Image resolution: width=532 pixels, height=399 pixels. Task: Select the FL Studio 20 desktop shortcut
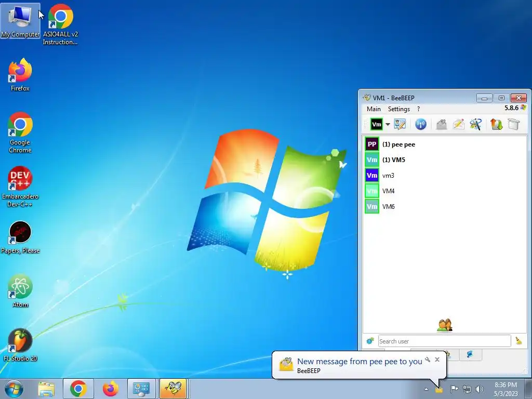click(20, 345)
